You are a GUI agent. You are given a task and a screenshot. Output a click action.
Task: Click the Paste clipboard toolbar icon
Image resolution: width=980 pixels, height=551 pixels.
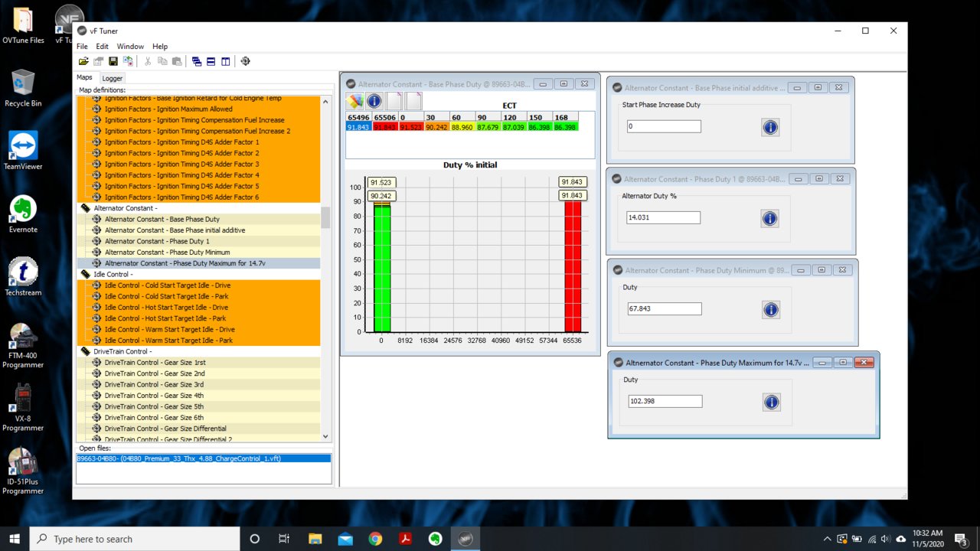coord(177,61)
